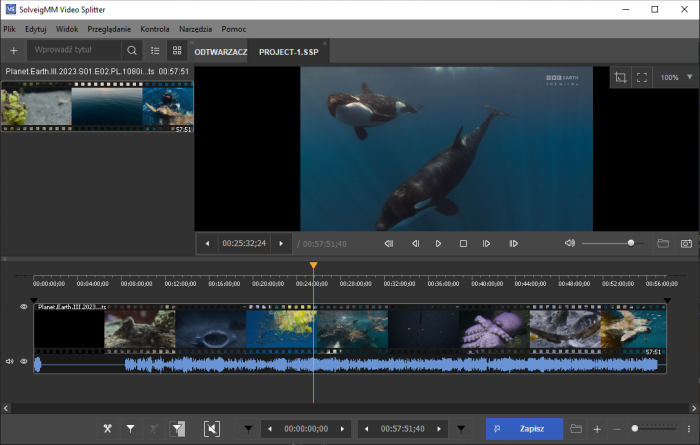Increase the 00:00:00;00 start time
This screenshot has height=445, width=700.
point(342,429)
